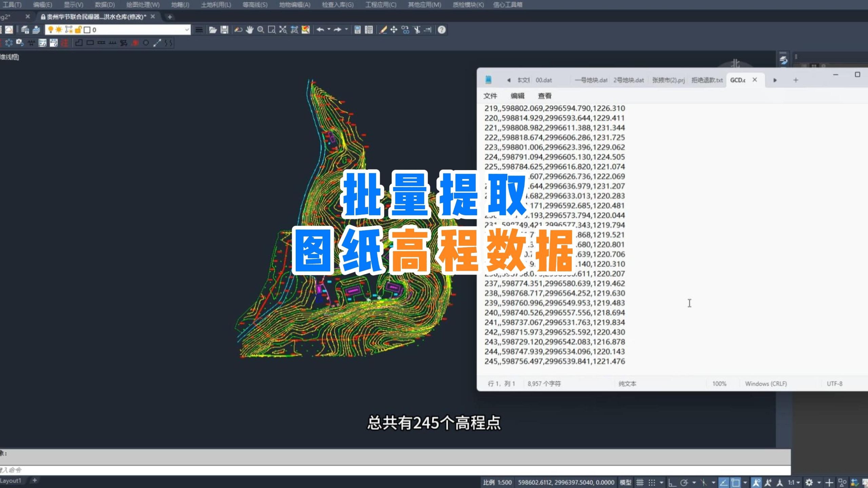
Task: Toggle the layer lock padlock icon
Action: click(x=78, y=30)
